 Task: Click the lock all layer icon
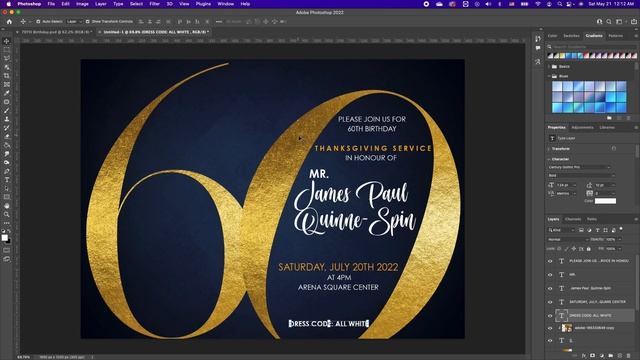click(x=589, y=249)
